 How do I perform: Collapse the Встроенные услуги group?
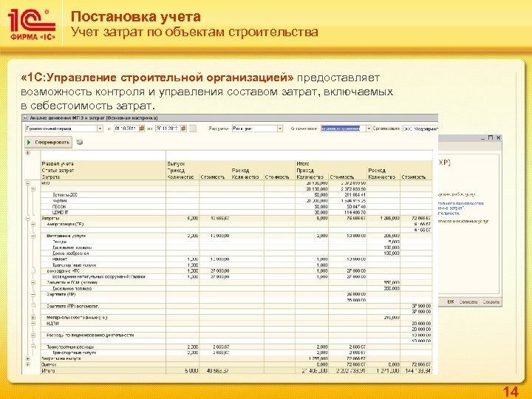tap(33, 236)
